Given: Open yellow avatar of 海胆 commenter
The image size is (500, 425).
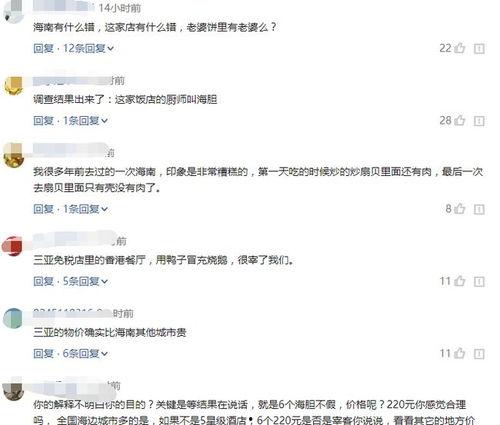Looking at the screenshot, I should (x=13, y=86).
